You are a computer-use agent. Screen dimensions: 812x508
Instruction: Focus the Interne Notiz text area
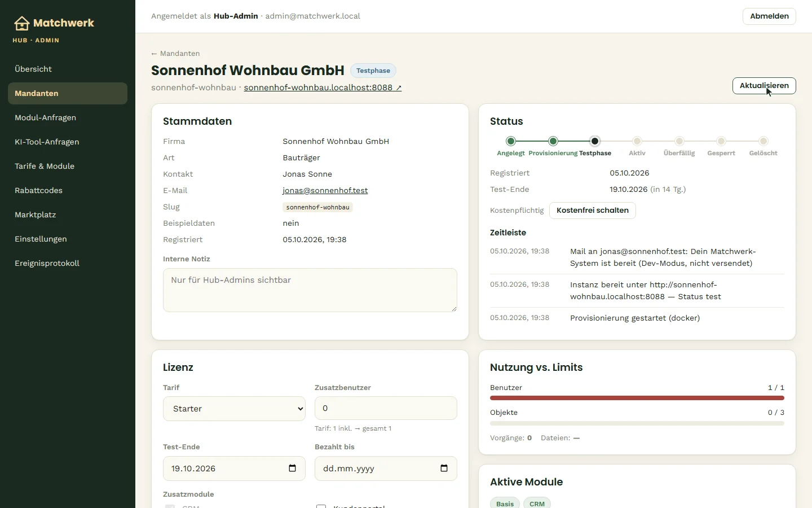pos(310,290)
